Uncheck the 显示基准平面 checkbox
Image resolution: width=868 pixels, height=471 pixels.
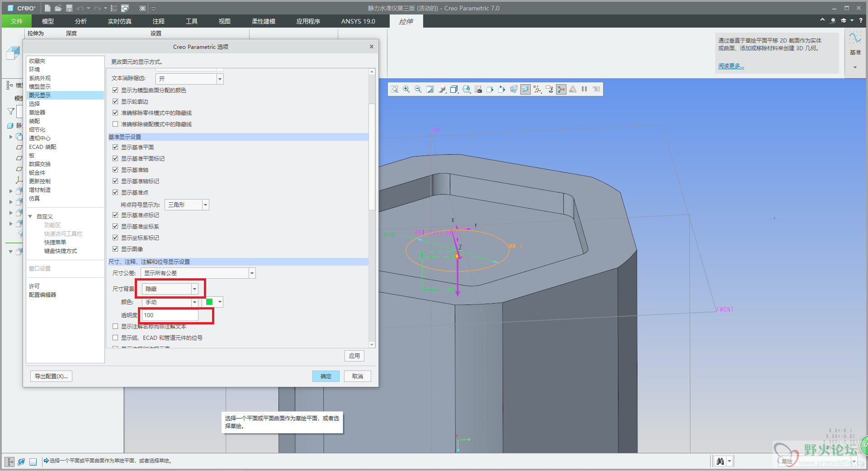click(x=115, y=147)
